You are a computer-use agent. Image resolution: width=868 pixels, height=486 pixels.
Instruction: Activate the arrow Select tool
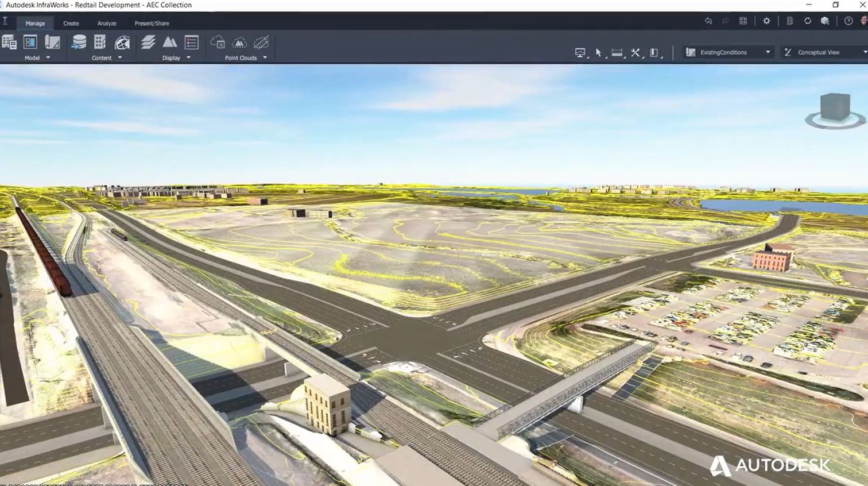pos(598,52)
